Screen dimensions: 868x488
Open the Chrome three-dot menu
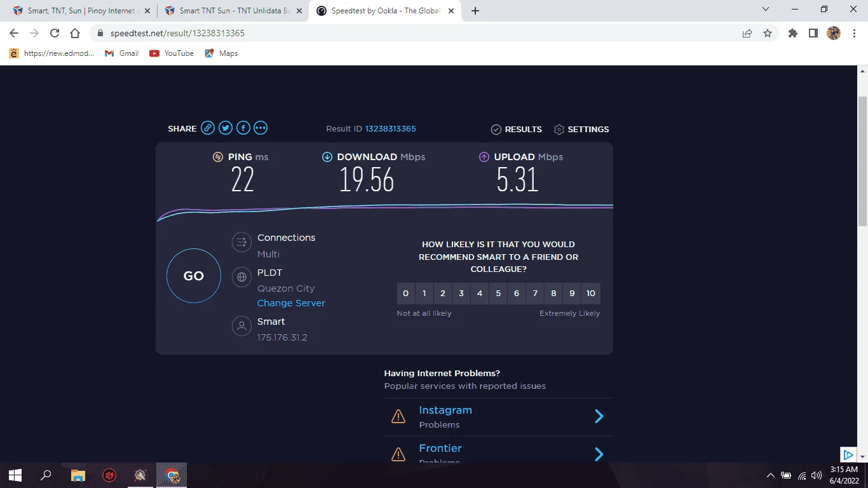[x=853, y=33]
